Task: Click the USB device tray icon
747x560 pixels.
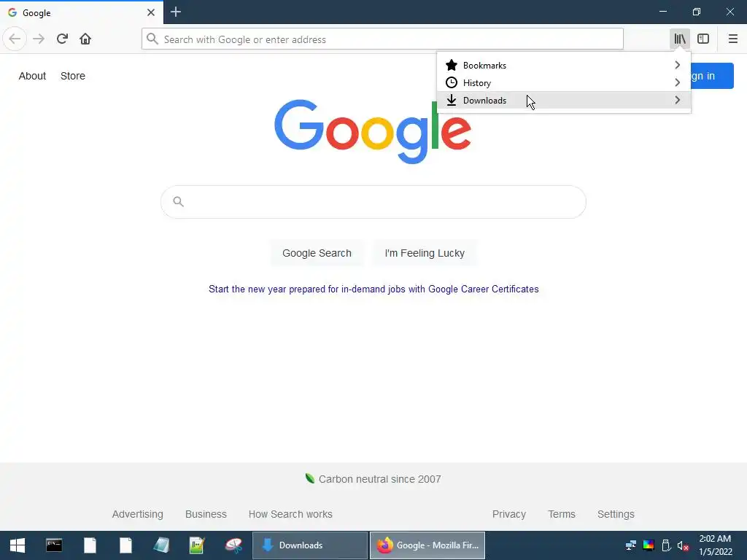Action: pos(667,545)
